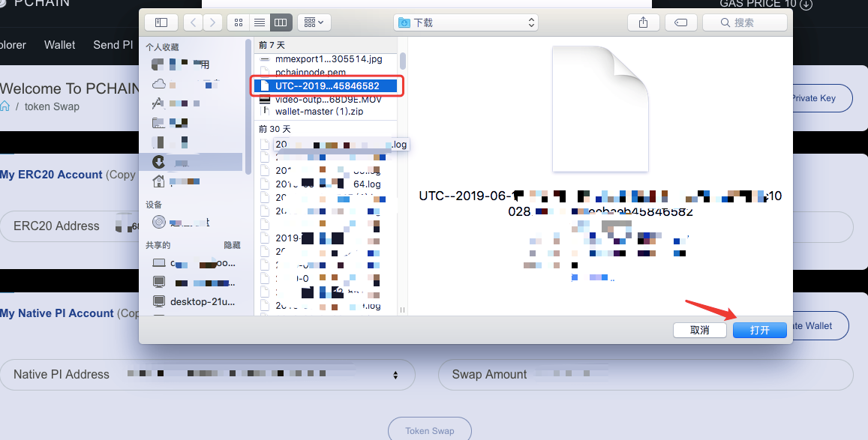868x440 pixels.
Task: Toggle the sidebar in file dialog
Action: [161, 22]
